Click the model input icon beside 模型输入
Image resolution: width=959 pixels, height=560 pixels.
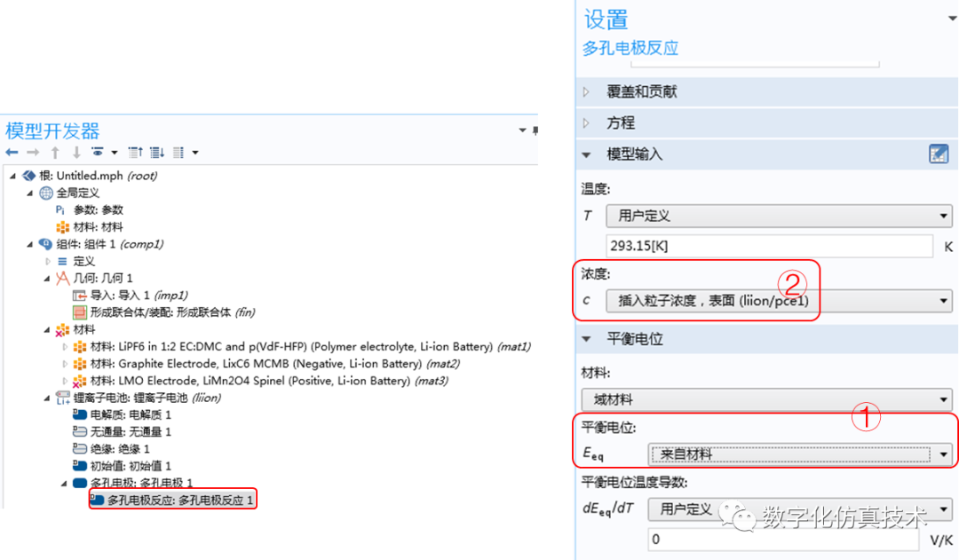939,154
